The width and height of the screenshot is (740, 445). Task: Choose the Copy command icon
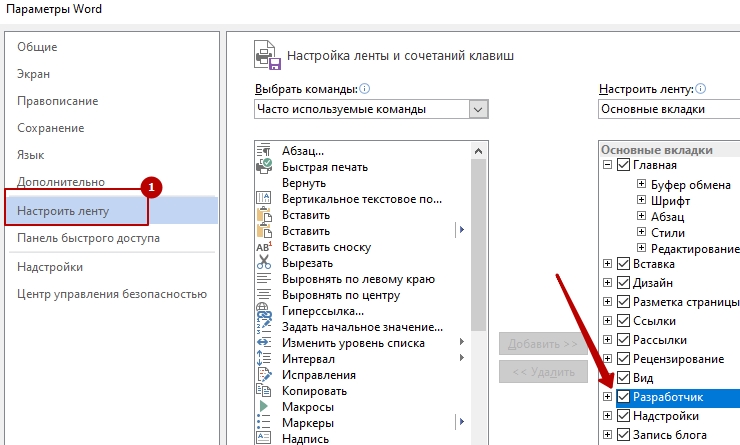click(265, 390)
